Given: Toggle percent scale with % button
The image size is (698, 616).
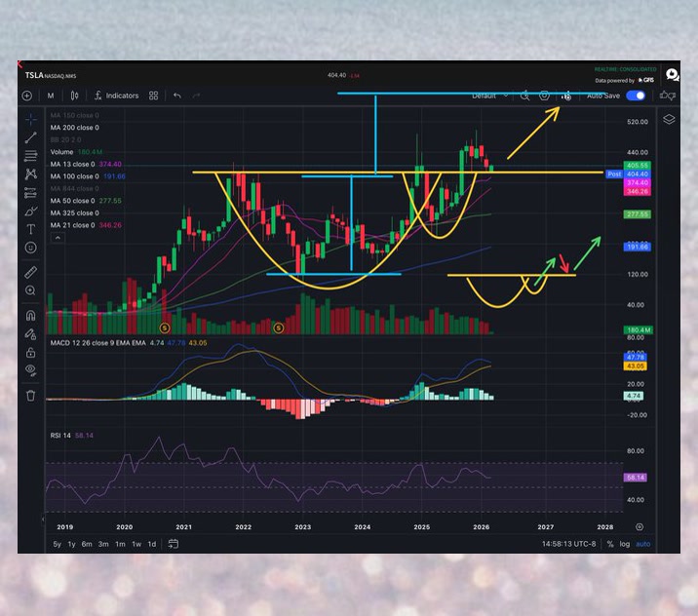Looking at the screenshot, I should click(610, 544).
